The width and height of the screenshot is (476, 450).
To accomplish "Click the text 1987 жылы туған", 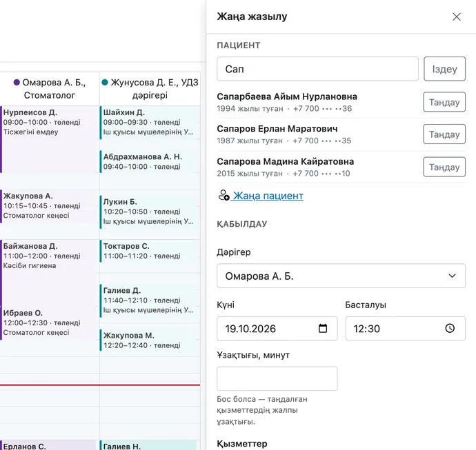I will pos(250,141).
